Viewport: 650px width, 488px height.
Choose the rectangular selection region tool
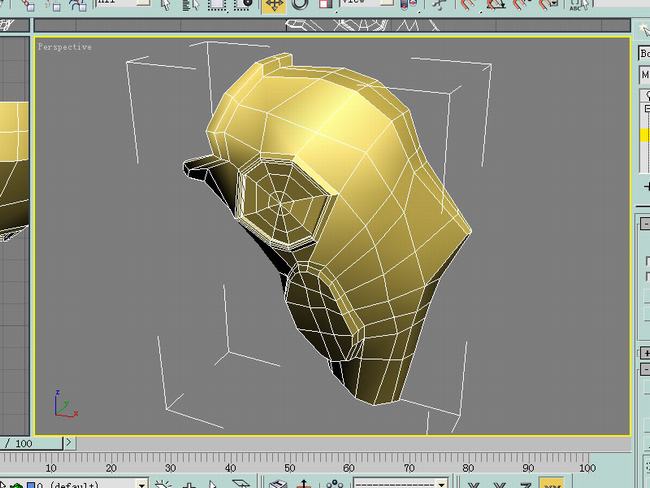click(217, 4)
